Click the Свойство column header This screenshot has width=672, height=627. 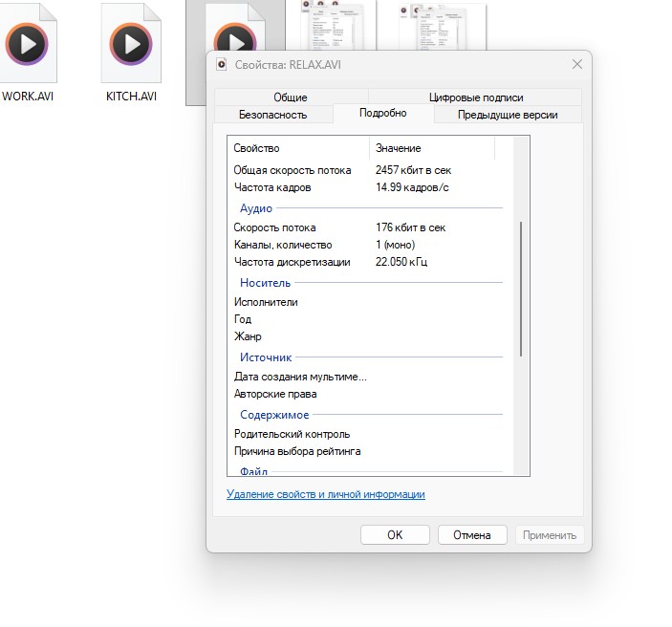tap(298, 148)
